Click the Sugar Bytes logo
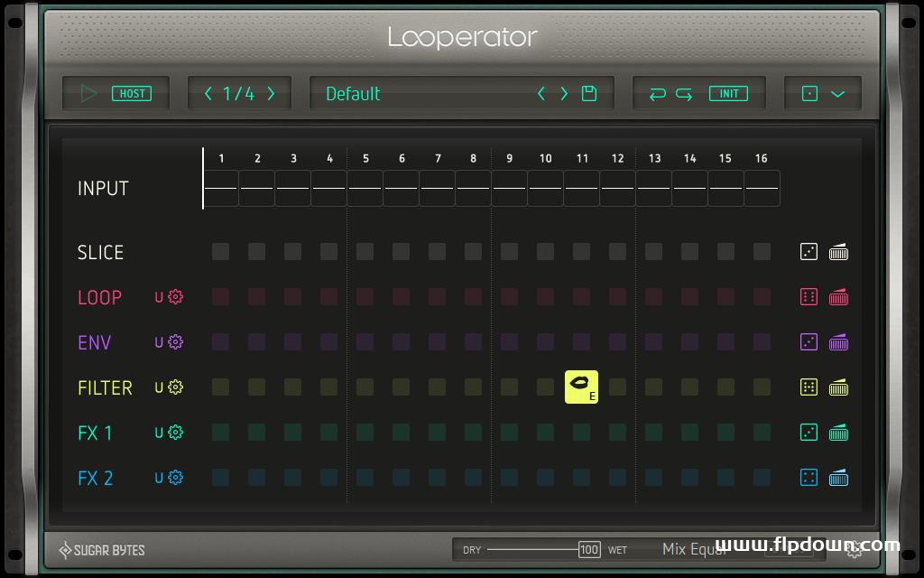 tap(102, 549)
